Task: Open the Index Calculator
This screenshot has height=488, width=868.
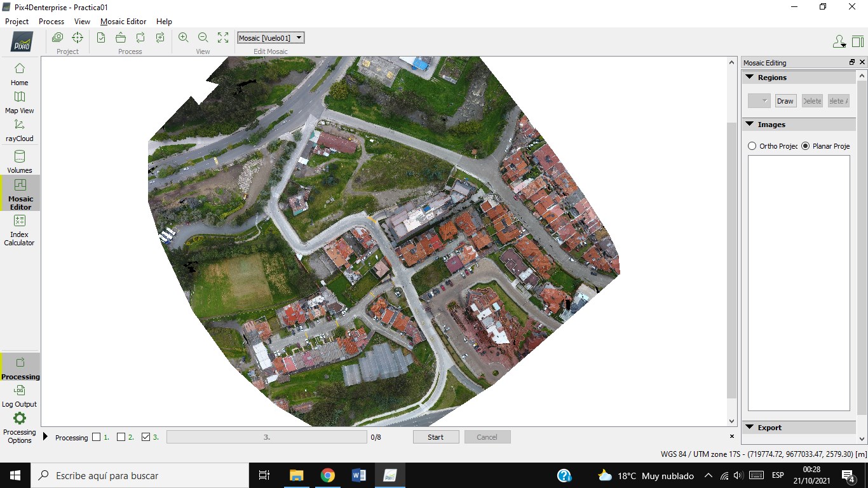Action: tap(20, 229)
